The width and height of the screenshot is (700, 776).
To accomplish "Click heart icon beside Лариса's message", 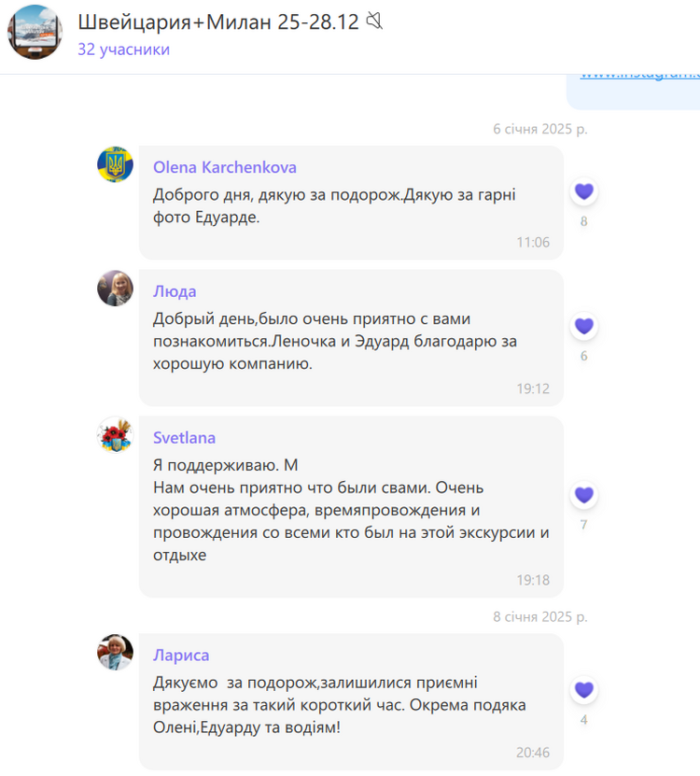I will [583, 689].
